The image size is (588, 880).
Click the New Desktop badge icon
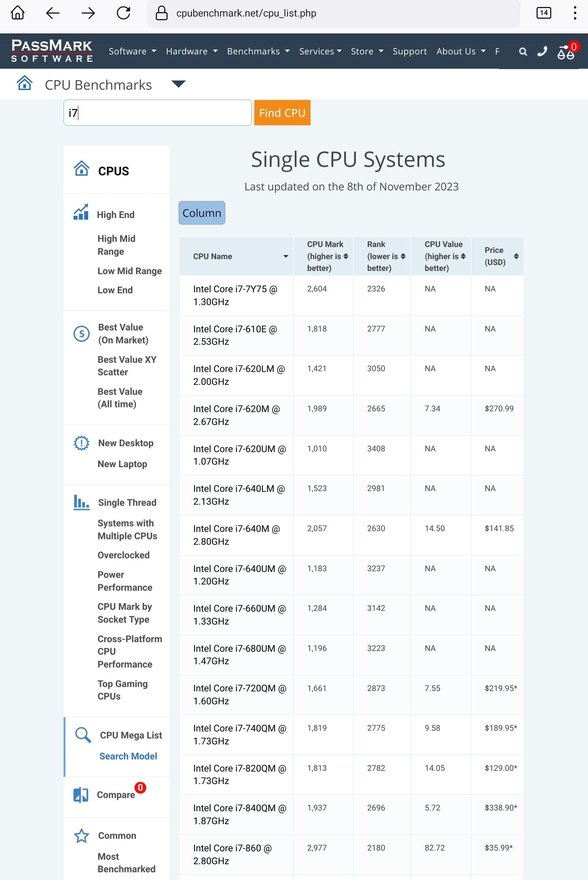click(81, 443)
